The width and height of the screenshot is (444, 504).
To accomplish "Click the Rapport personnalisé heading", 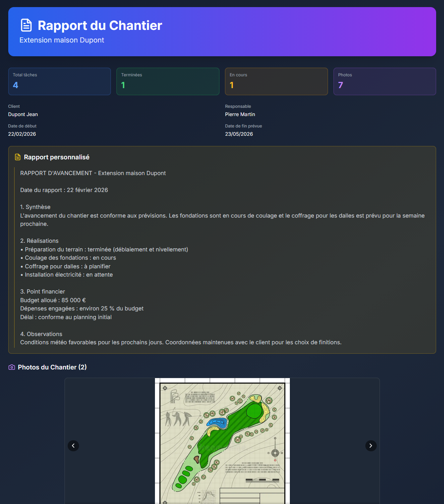I will (x=57, y=157).
